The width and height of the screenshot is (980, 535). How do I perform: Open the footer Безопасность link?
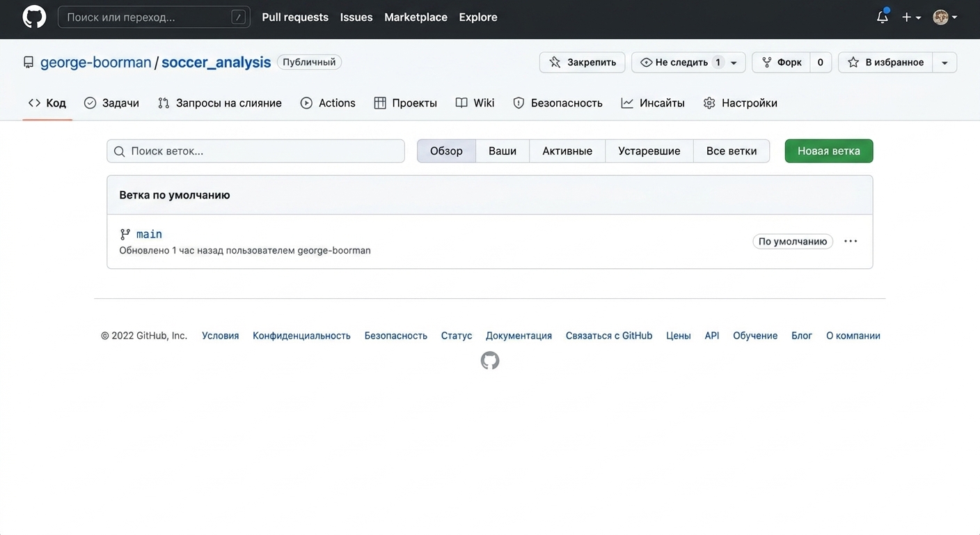point(396,336)
